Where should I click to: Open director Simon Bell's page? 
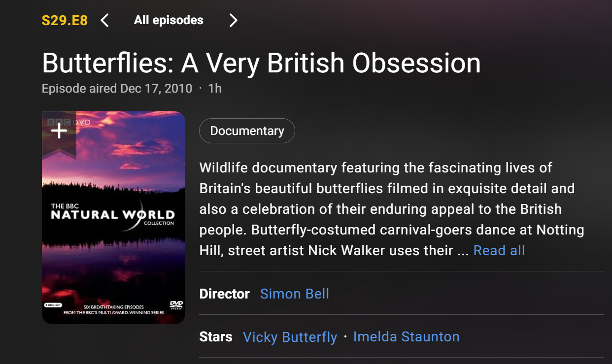point(295,294)
